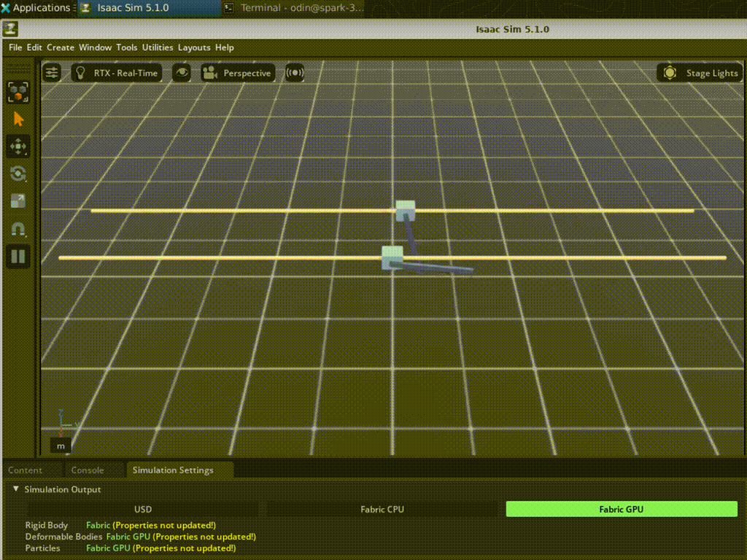Select USD simulation output
747x560 pixels.
click(x=143, y=509)
